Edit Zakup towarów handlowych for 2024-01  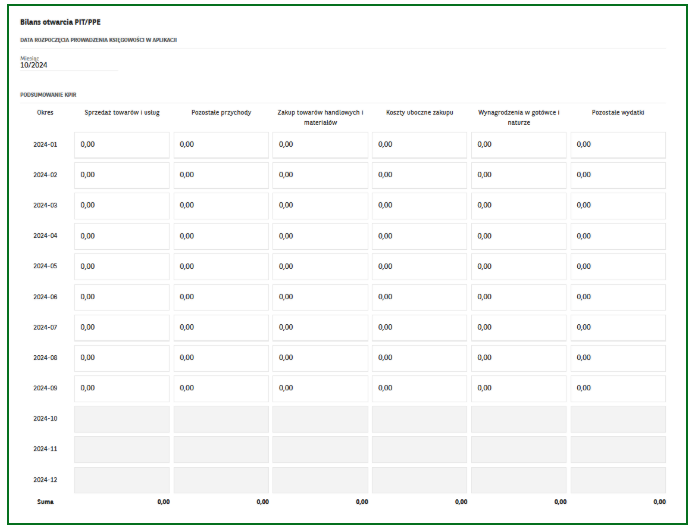[x=320, y=145]
